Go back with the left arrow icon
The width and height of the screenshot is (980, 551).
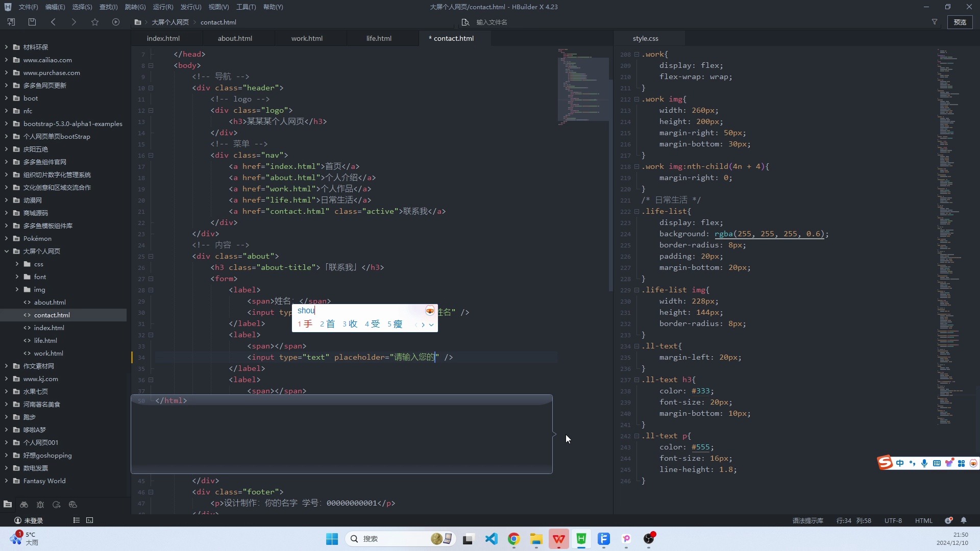click(53, 22)
